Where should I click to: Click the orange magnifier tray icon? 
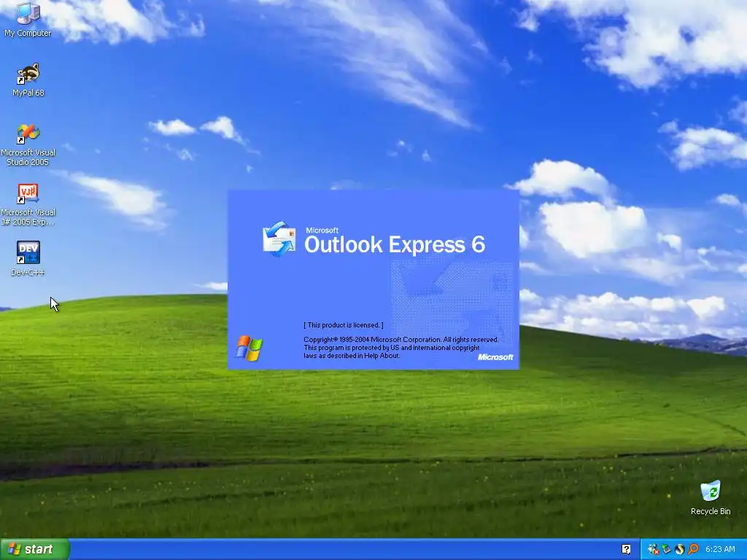pos(693,549)
